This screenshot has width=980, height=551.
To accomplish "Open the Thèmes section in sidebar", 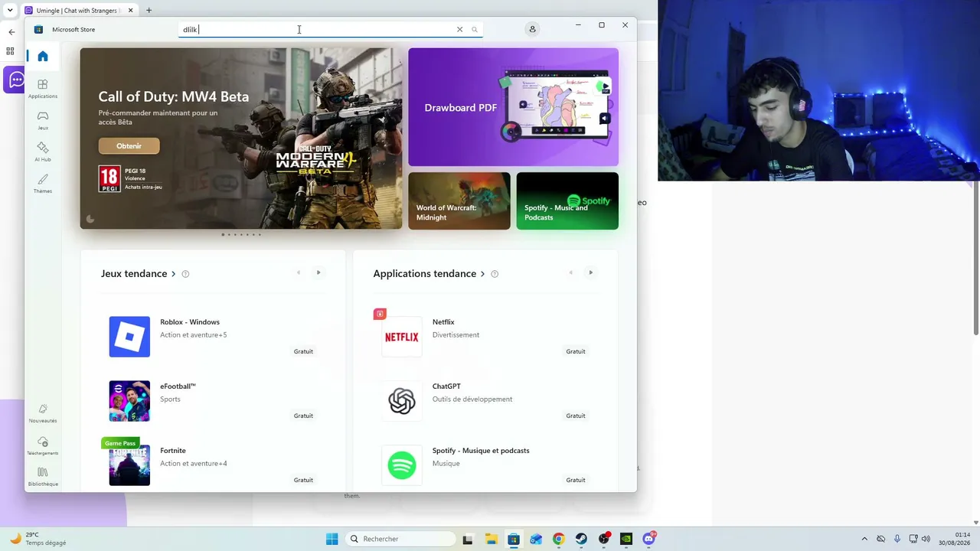I will (43, 184).
